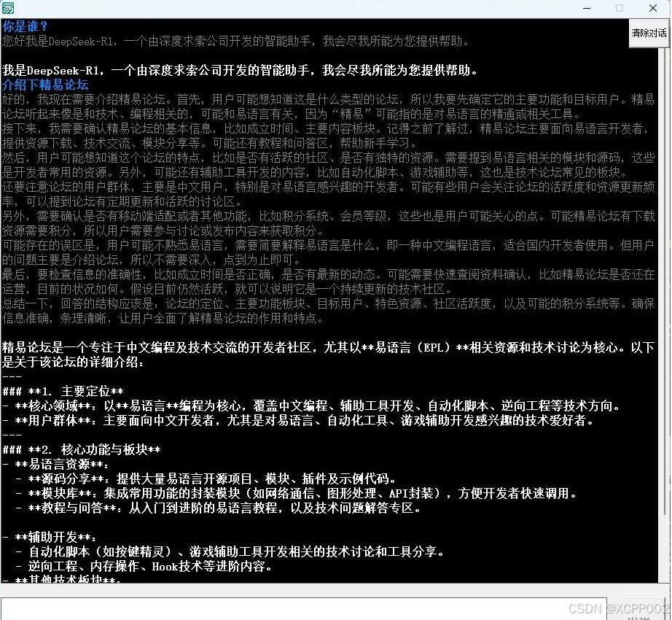Minimize the chat window
The image size is (672, 620).
pos(587,8)
